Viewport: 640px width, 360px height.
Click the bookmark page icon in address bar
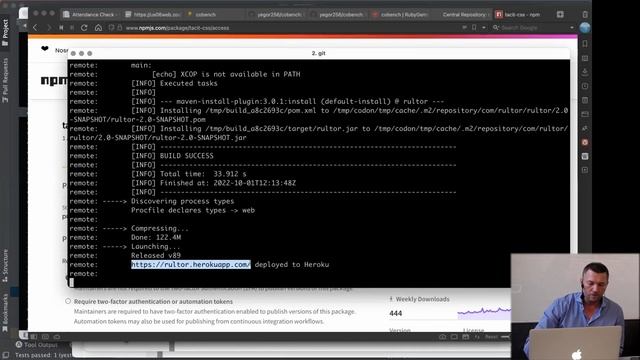(x=474, y=28)
